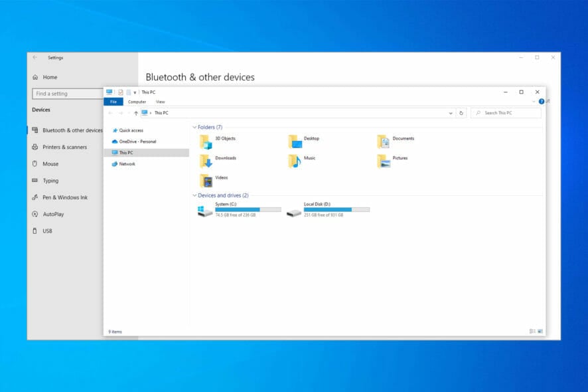
Task: Click Properties icon in quick access toolbar
Action: click(x=120, y=92)
